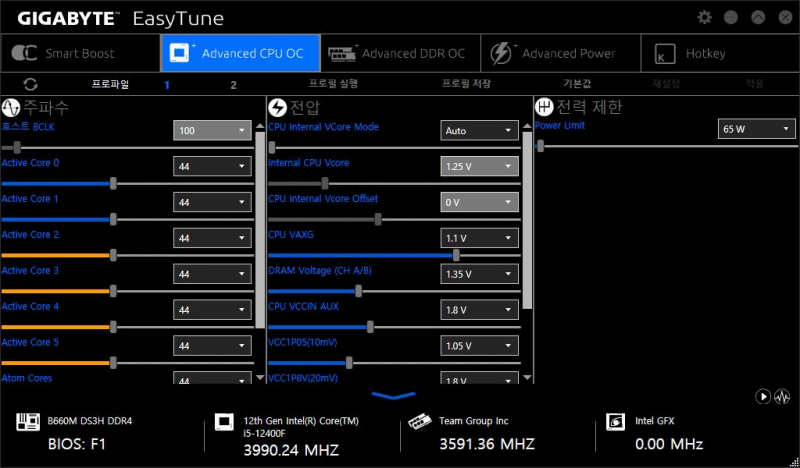Viewport: 800px width, 468px height.
Task: Click the CPU icon next to 12th Gen Intel
Action: pos(224,422)
